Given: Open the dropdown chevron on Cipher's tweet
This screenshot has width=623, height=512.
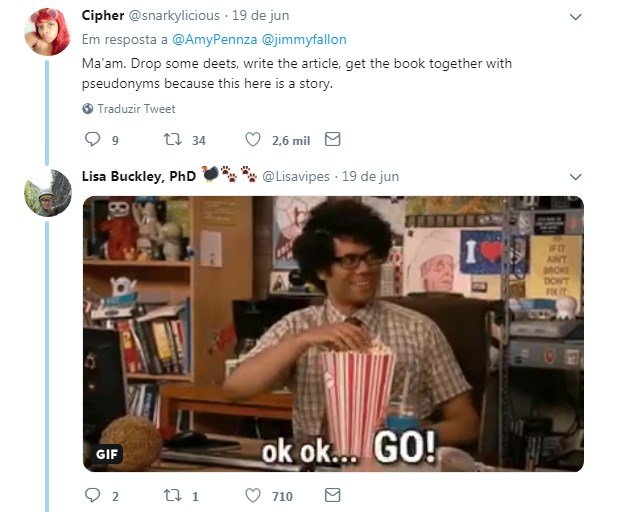Looking at the screenshot, I should (x=576, y=17).
